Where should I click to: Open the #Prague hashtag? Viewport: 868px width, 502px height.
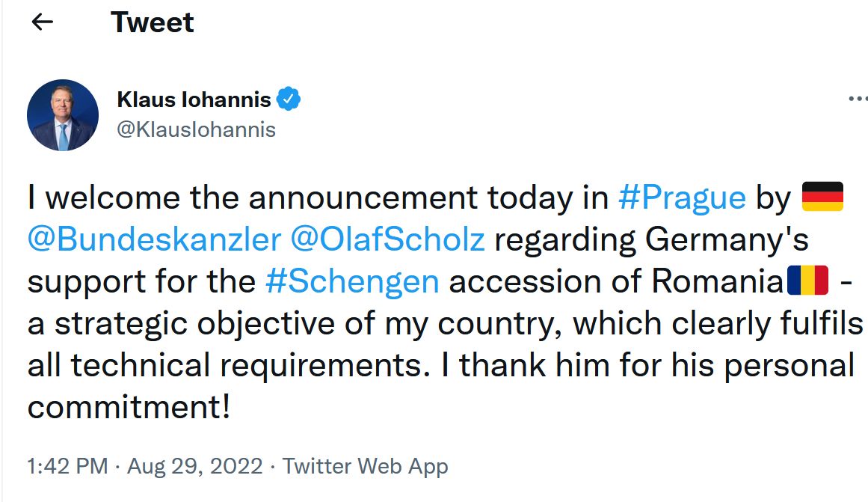pyautogui.click(x=682, y=198)
